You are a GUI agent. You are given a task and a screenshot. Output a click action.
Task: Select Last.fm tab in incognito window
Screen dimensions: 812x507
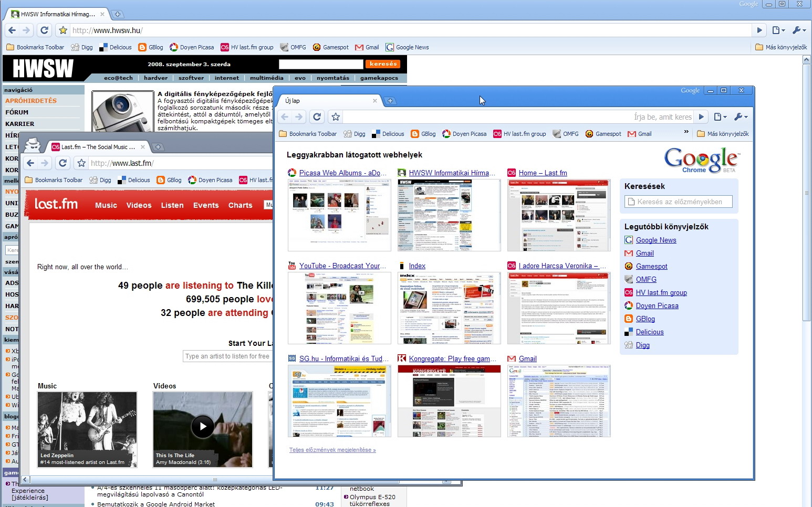coord(98,147)
